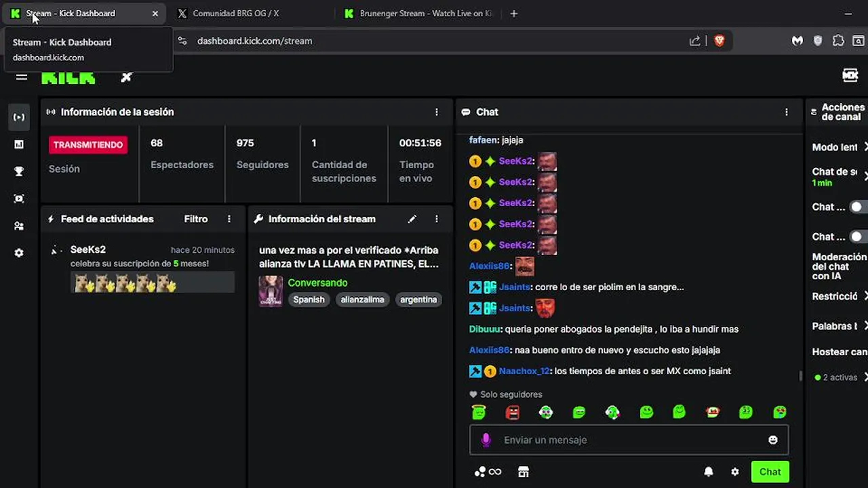Open the browser sidebar search panel icon
Screen dimensions: 868x488
pyautogui.click(x=858, y=41)
